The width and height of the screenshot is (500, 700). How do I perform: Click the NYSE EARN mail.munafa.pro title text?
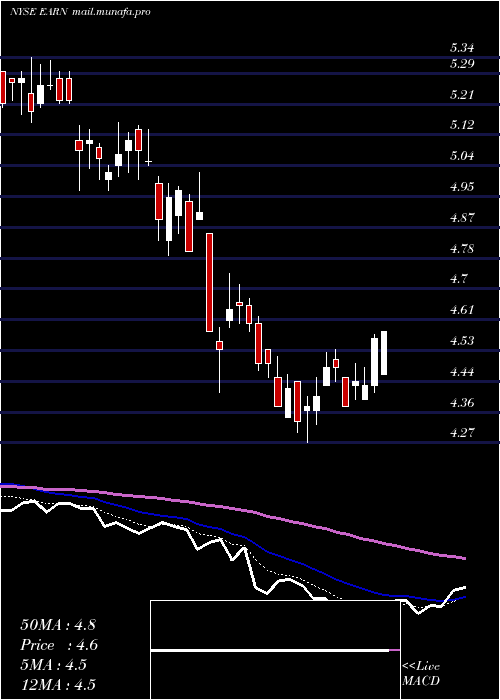(x=80, y=12)
